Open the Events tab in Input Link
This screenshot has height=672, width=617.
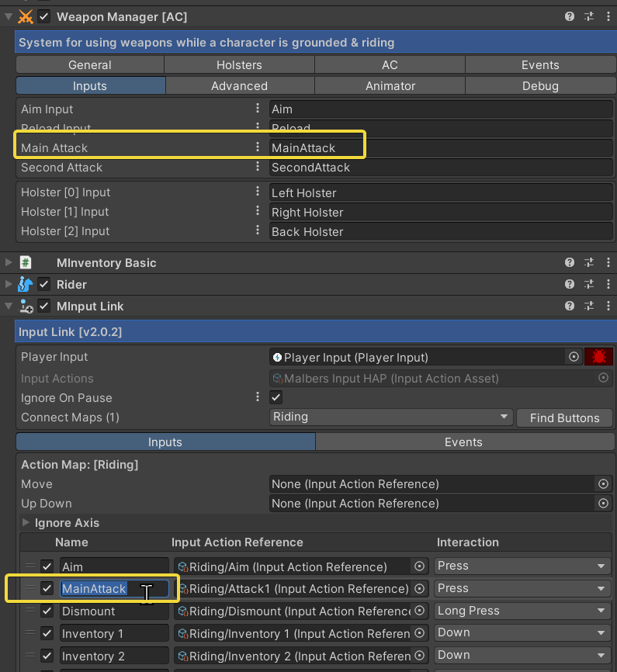tap(463, 442)
